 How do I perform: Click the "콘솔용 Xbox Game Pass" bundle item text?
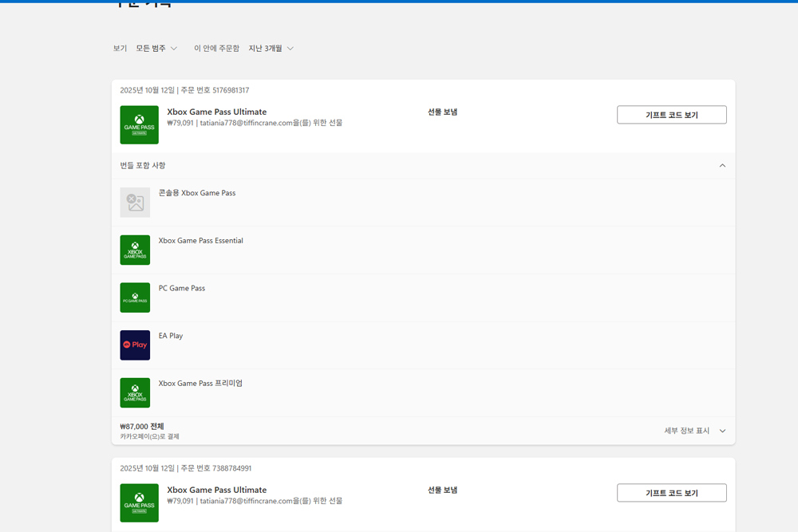(197, 193)
